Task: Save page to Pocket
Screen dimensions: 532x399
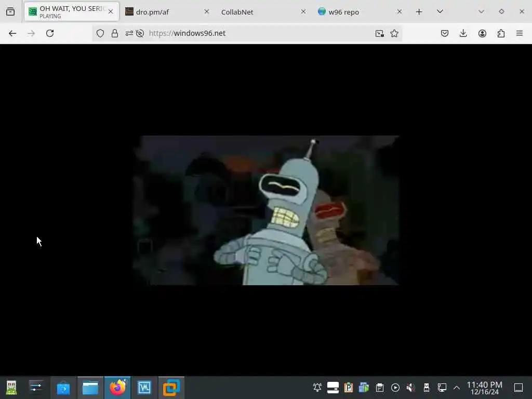Action: [445, 33]
